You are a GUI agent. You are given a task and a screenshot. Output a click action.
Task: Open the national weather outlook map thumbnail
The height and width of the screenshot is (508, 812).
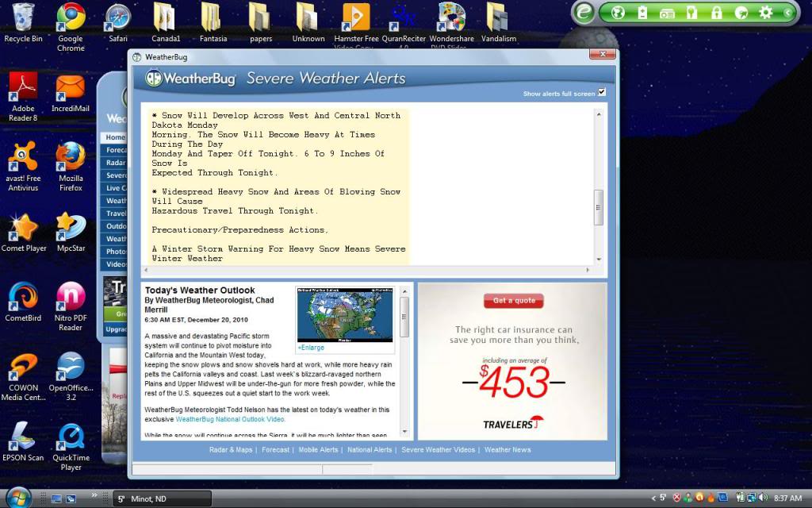click(x=344, y=315)
